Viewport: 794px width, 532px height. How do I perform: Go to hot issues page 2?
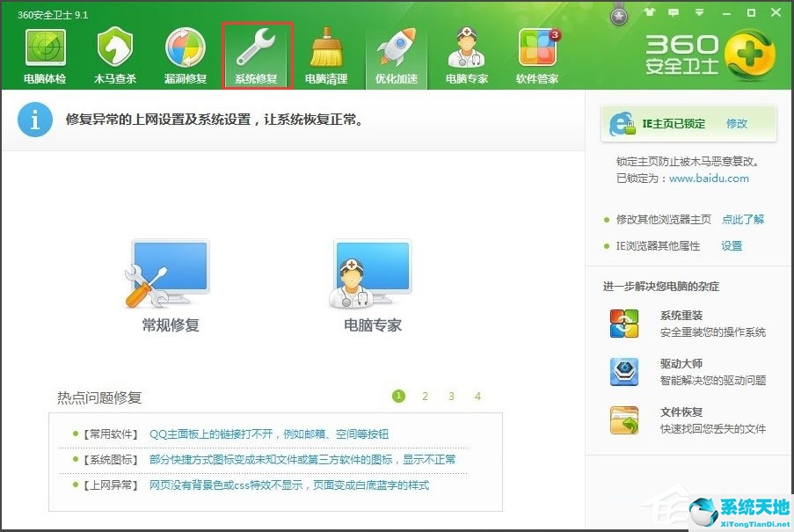[425, 397]
